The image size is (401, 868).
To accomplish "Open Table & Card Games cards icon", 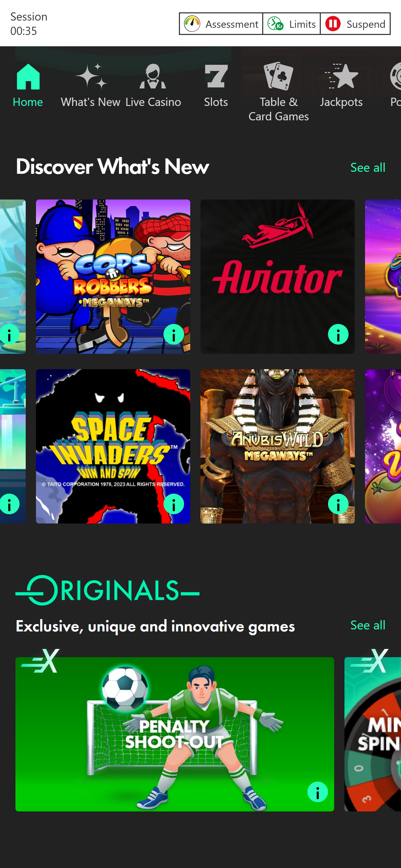I will point(278,76).
